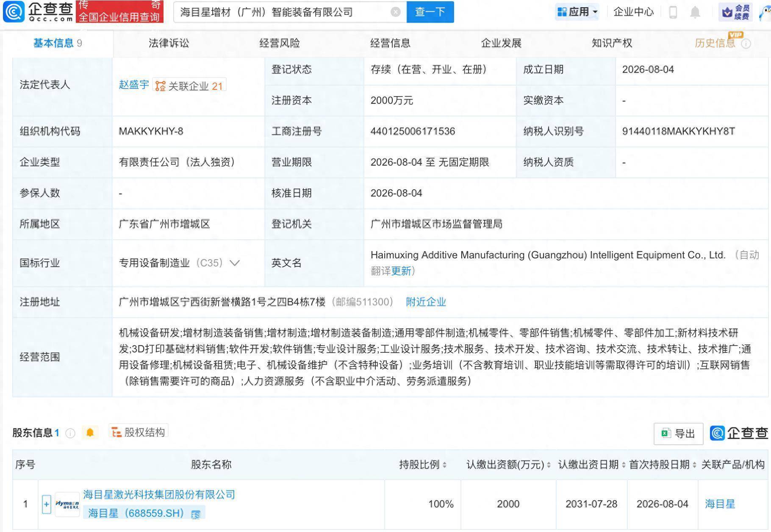The image size is (771, 532).
Task: Click the related companies tree icon
Action: click(x=160, y=86)
